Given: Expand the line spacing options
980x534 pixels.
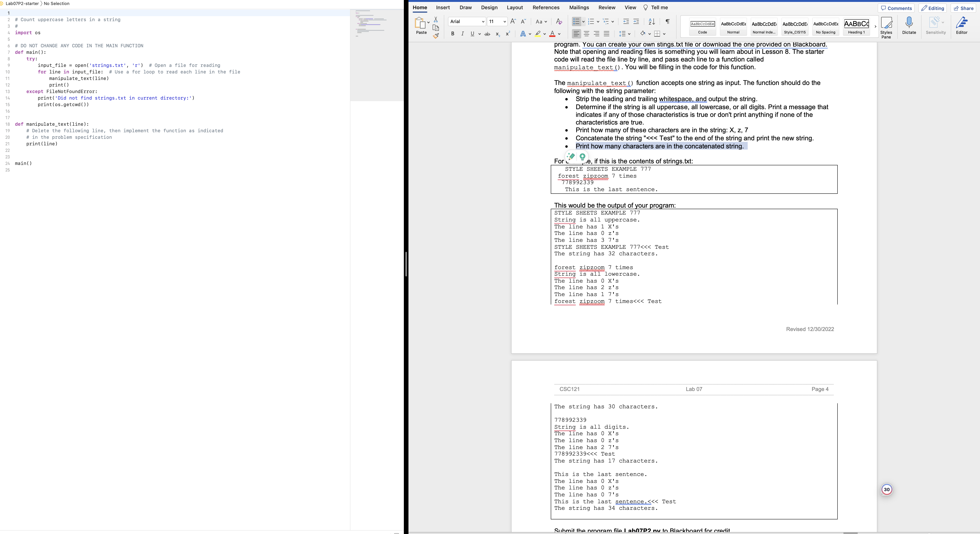Looking at the screenshot, I should click(629, 34).
